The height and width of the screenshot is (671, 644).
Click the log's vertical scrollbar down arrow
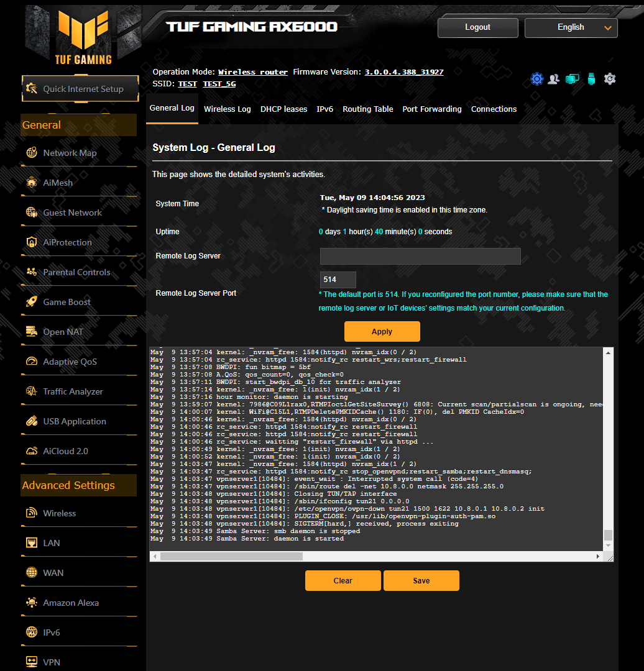608,545
